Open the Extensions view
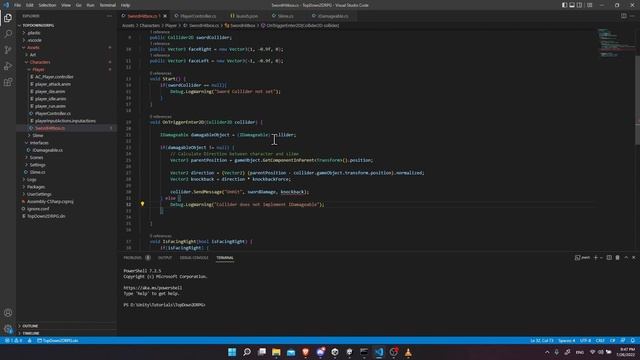This screenshot has width=640, height=360. click(8, 82)
